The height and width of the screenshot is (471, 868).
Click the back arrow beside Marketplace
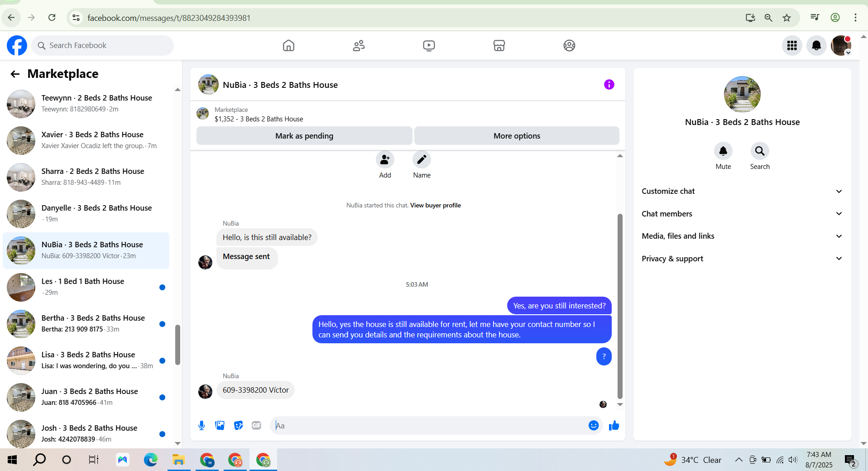coord(15,74)
